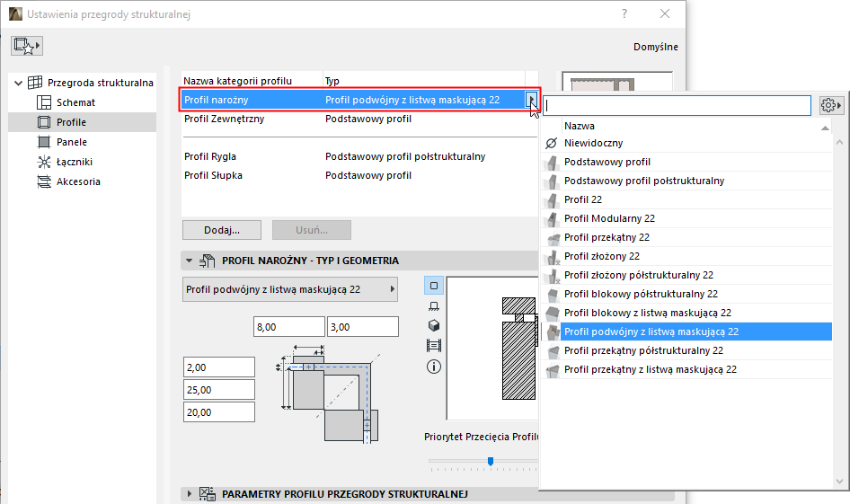Click the PROFIL NAROŻNY section icon
This screenshot has width=850, height=504.
[x=207, y=261]
